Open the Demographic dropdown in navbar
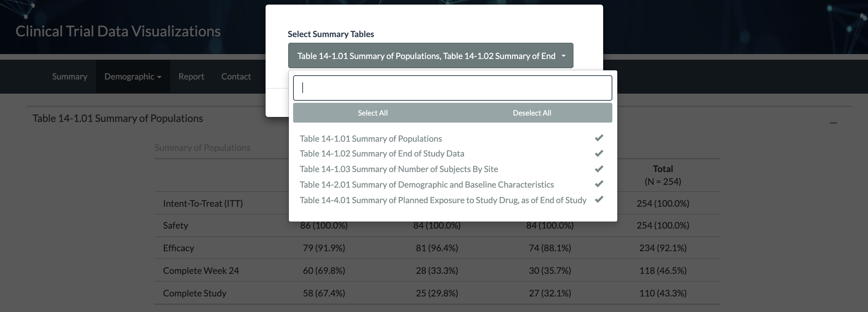The width and height of the screenshot is (868, 312). [133, 77]
